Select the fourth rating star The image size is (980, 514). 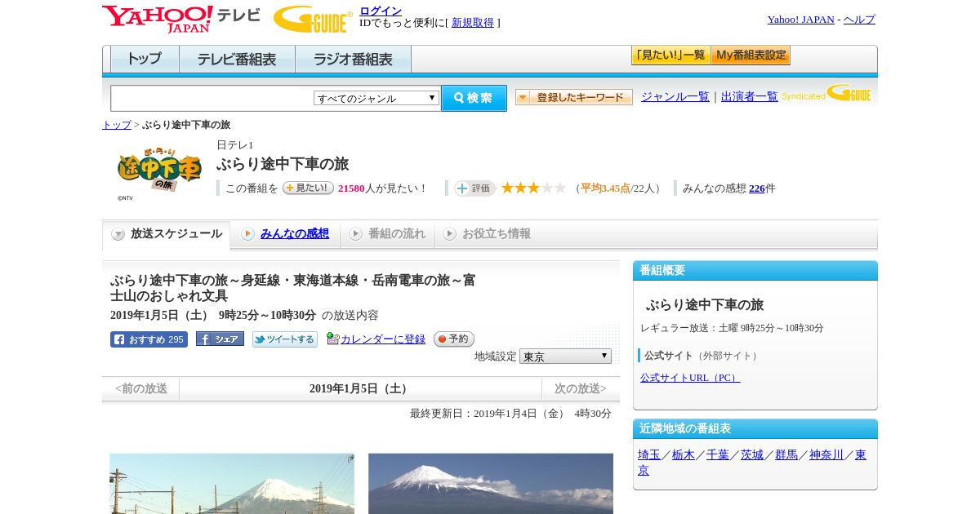pos(546,188)
